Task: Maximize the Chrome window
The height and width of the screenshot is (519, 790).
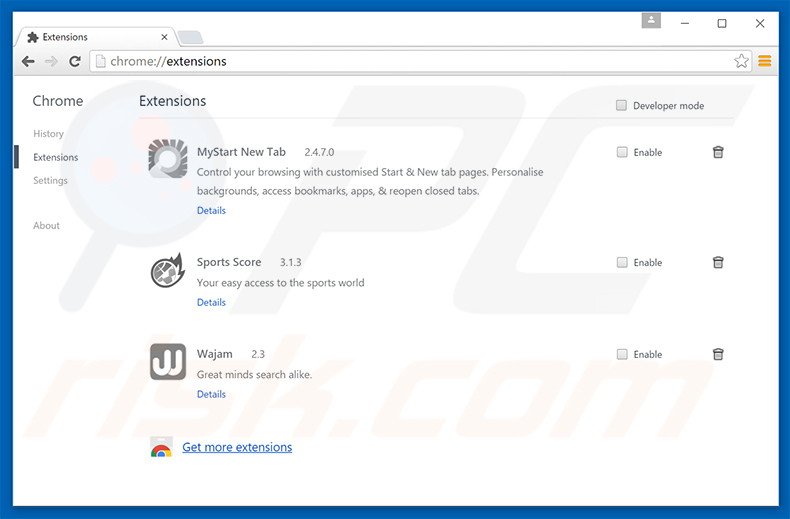Action: point(722,23)
